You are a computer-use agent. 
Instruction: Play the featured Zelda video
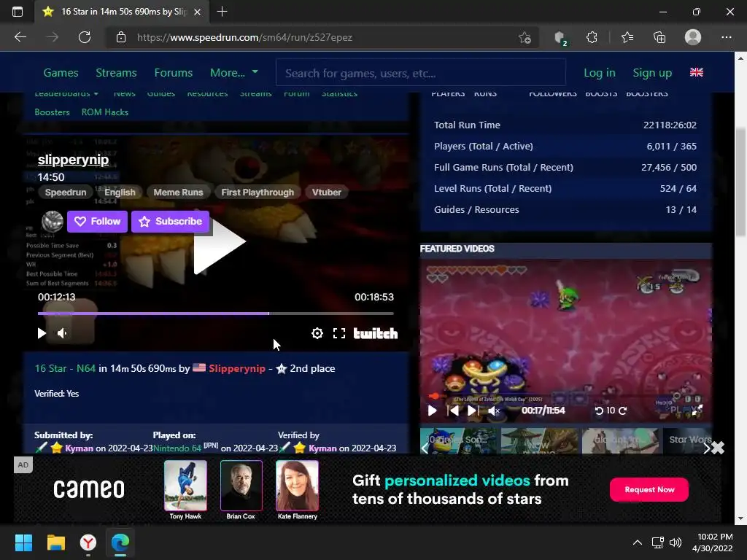[x=432, y=411]
